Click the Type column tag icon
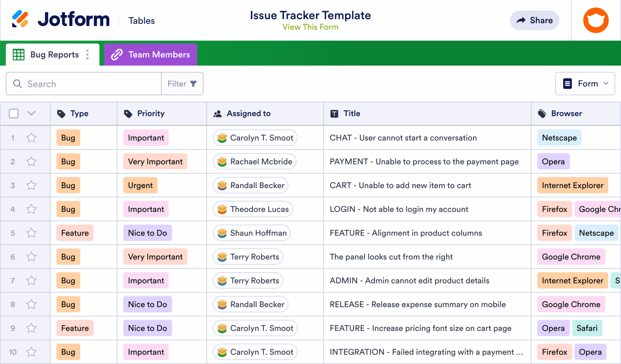This screenshot has height=364, width=621. 61,113
